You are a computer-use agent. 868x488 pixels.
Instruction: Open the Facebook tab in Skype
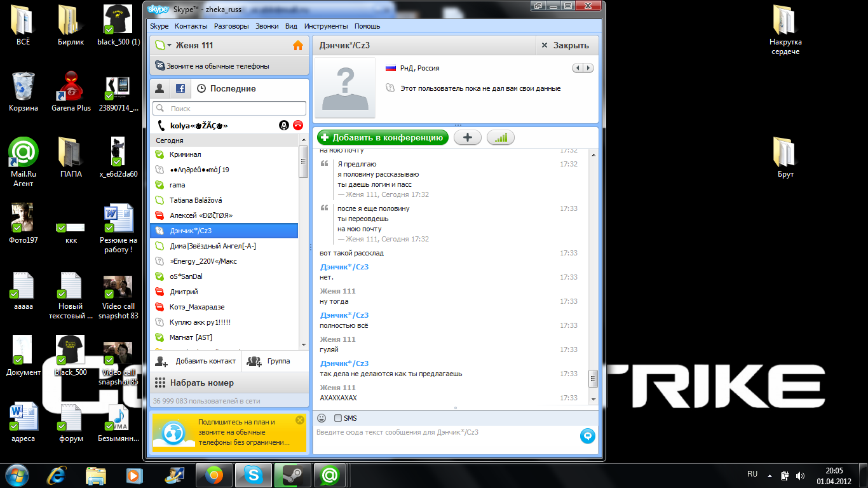tap(180, 88)
